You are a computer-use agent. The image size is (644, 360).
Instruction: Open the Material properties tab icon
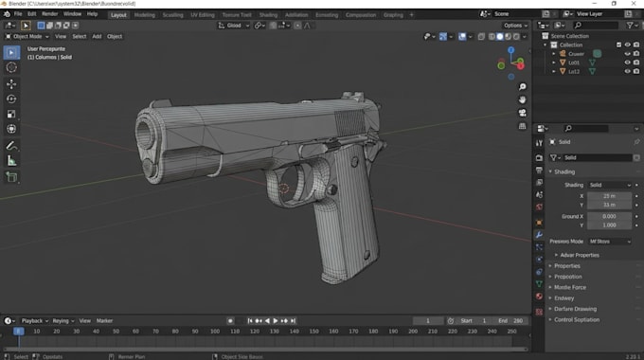(539, 296)
